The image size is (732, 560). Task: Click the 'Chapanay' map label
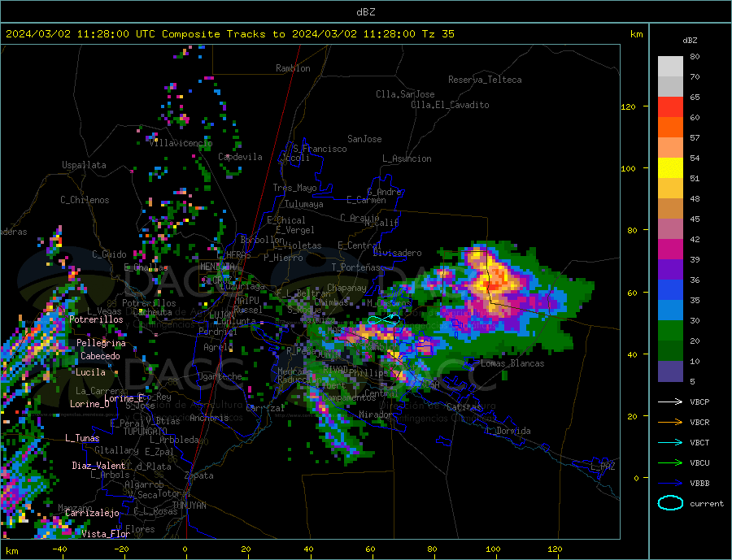point(346,288)
